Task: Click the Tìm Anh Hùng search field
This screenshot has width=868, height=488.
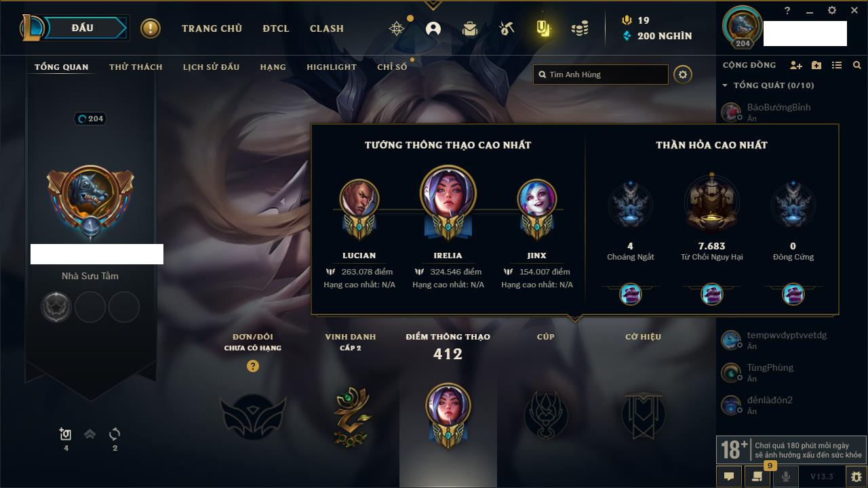Action: point(601,75)
